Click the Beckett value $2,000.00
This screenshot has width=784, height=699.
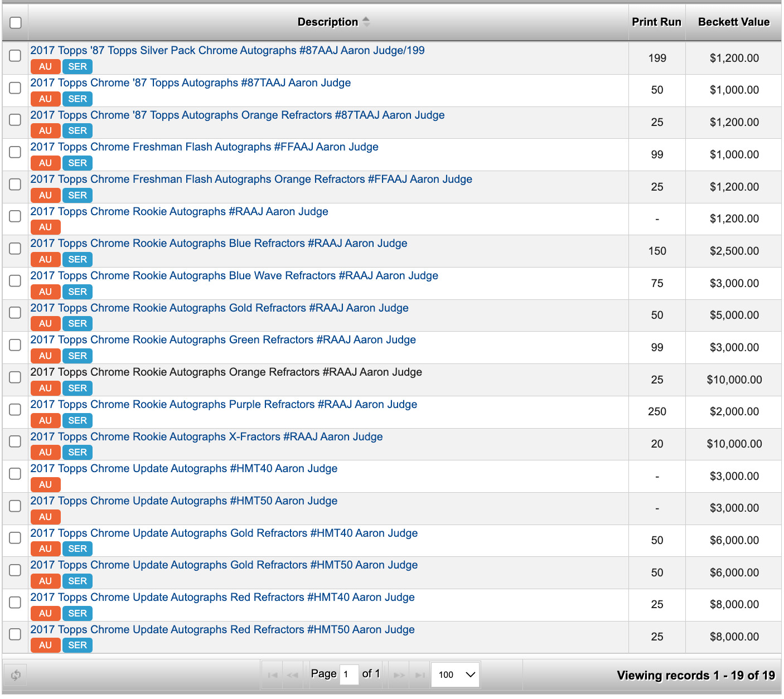(734, 411)
